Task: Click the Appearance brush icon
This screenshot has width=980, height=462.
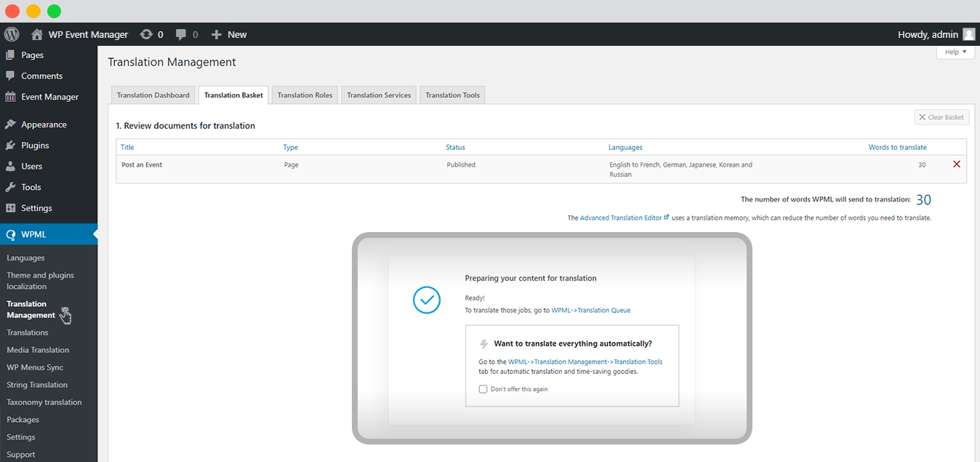Action: [x=10, y=124]
